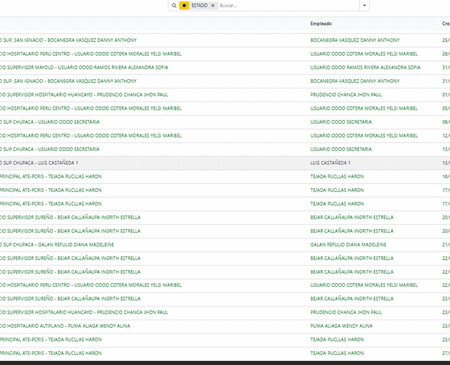
Task: Open the search options dropdown arrow
Action: click(364, 5)
